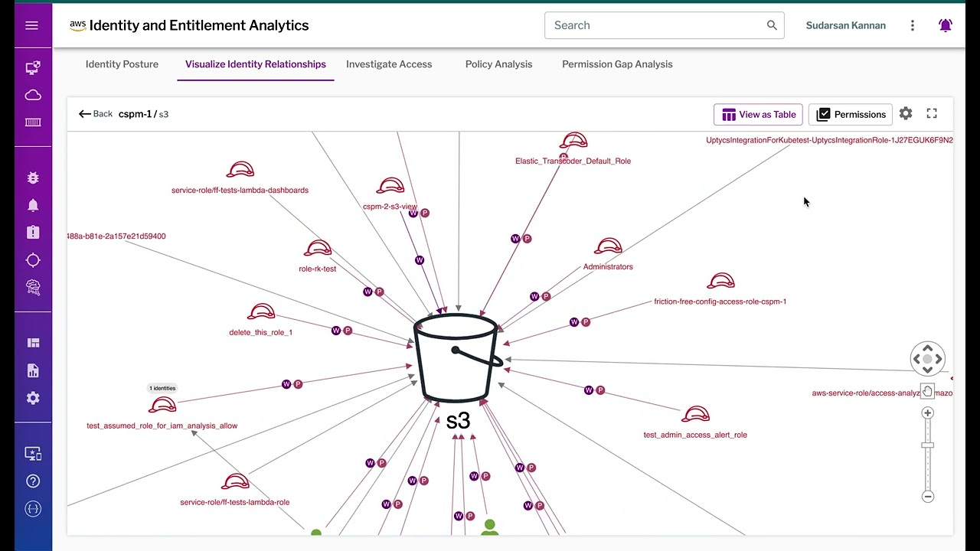Select the service-role/ff-tests-lambda-dashboards icon
The image size is (980, 551).
tap(240, 171)
